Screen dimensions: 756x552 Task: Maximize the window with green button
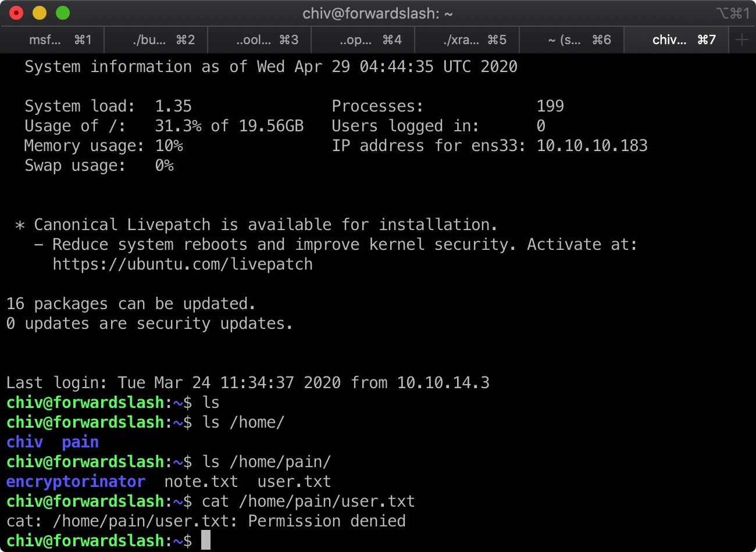pos(63,13)
